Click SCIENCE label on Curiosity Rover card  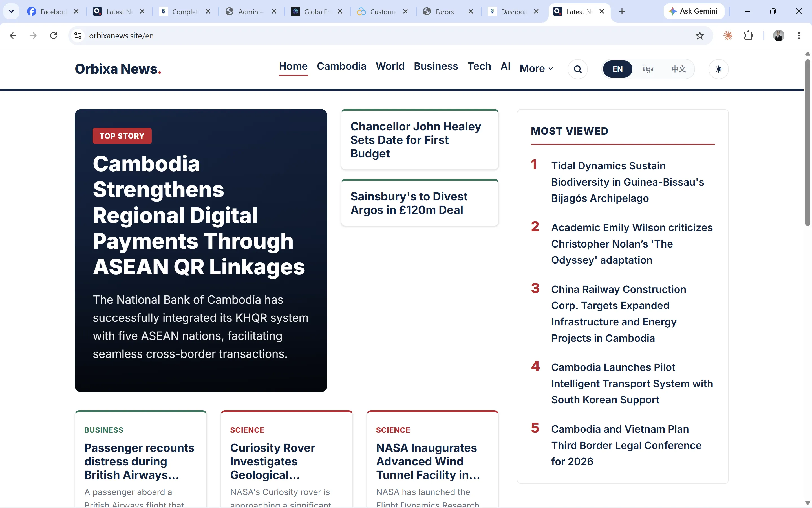247,430
